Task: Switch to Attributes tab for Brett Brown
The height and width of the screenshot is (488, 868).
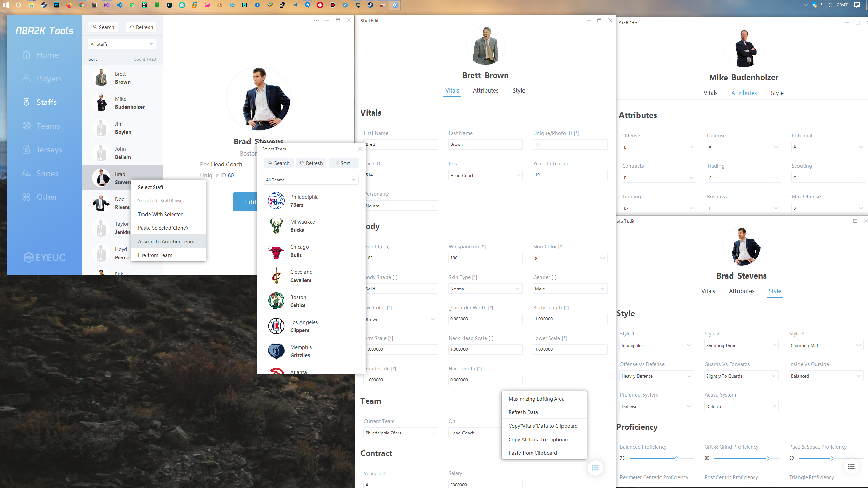Action: tap(486, 90)
